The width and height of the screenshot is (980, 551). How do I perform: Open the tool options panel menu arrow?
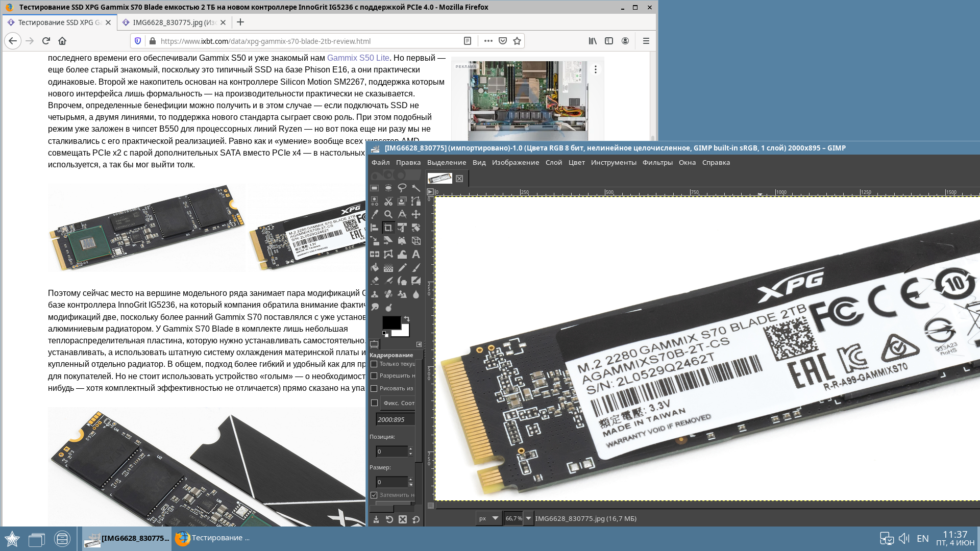click(419, 344)
